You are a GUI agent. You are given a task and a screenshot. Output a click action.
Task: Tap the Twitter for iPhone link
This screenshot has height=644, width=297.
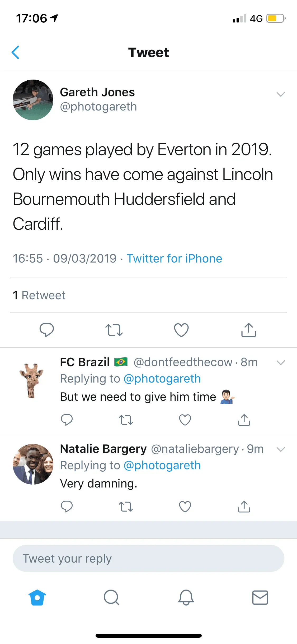[x=174, y=259]
